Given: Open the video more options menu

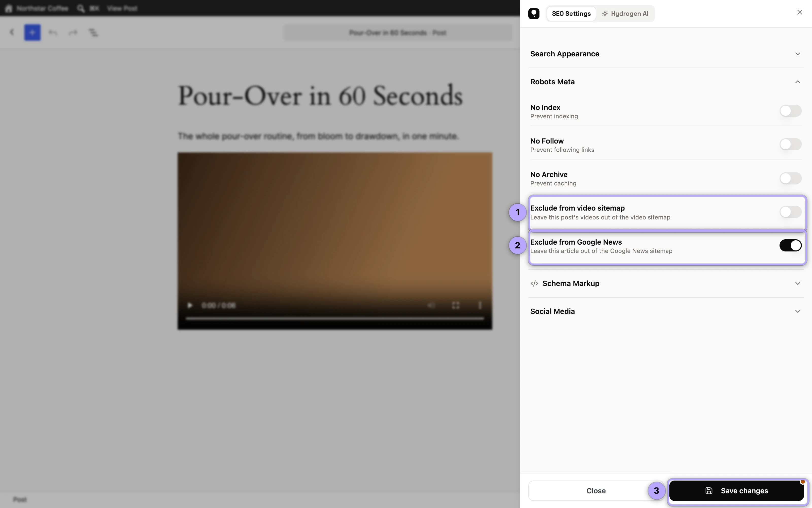Looking at the screenshot, I should point(480,305).
